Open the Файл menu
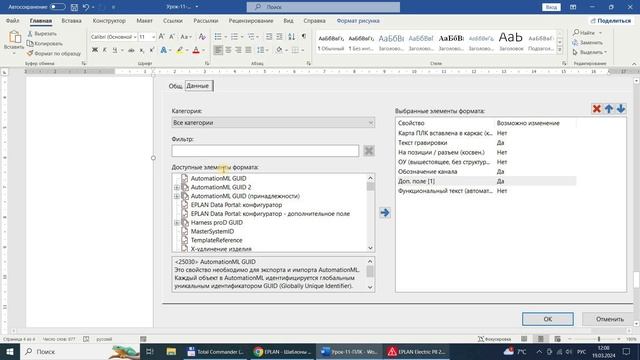The image size is (640, 360). [x=13, y=21]
